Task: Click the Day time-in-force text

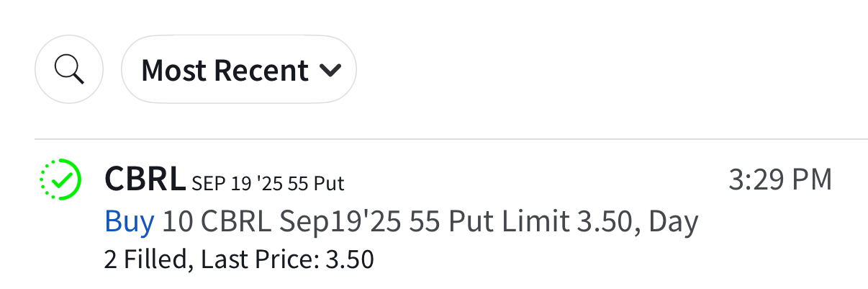Action: pyautogui.click(x=674, y=223)
